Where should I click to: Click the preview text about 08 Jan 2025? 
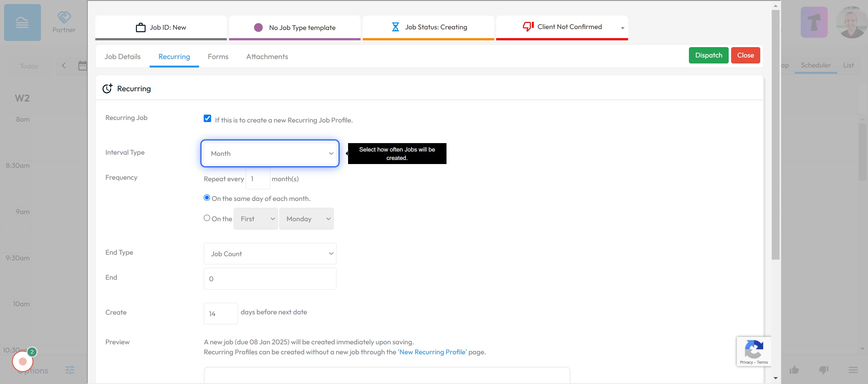(x=309, y=342)
